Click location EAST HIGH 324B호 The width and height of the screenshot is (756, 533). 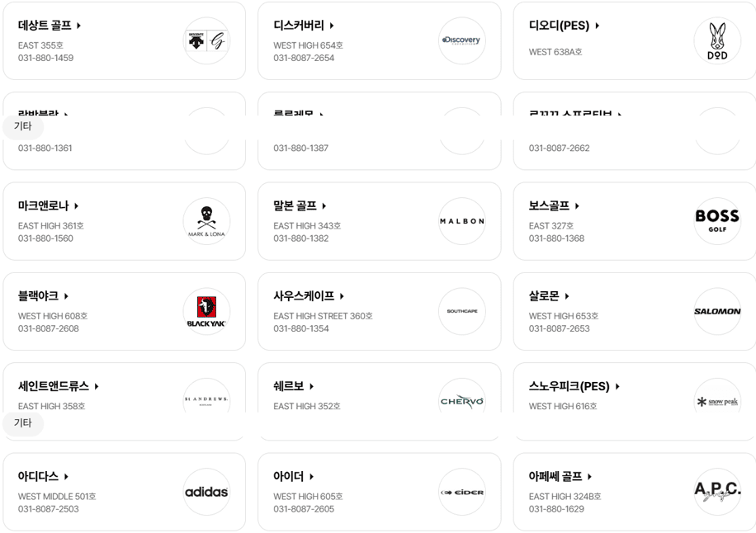tap(565, 497)
